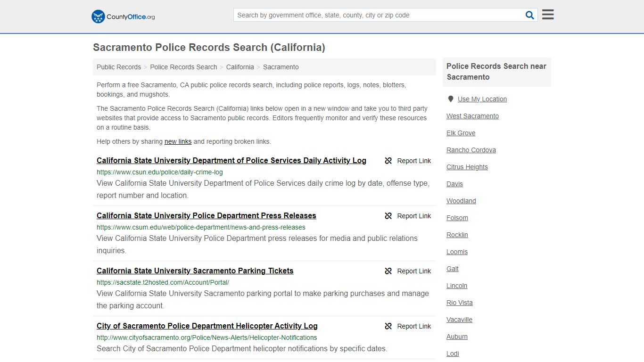Viewport: 644px width, 362px height.
Task: Click broken-link icon for Daily Activity Log
Action: point(388,161)
